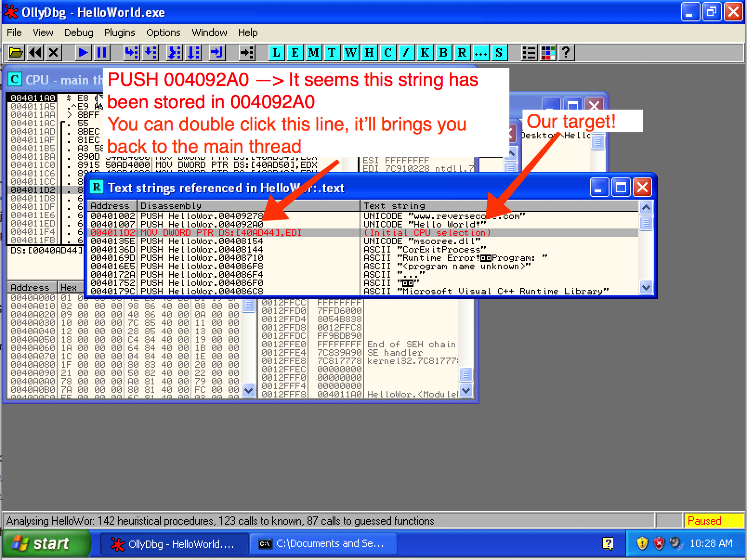The height and width of the screenshot is (560, 747).
Task: Click the Address column header in Text strings
Action: click(112, 206)
